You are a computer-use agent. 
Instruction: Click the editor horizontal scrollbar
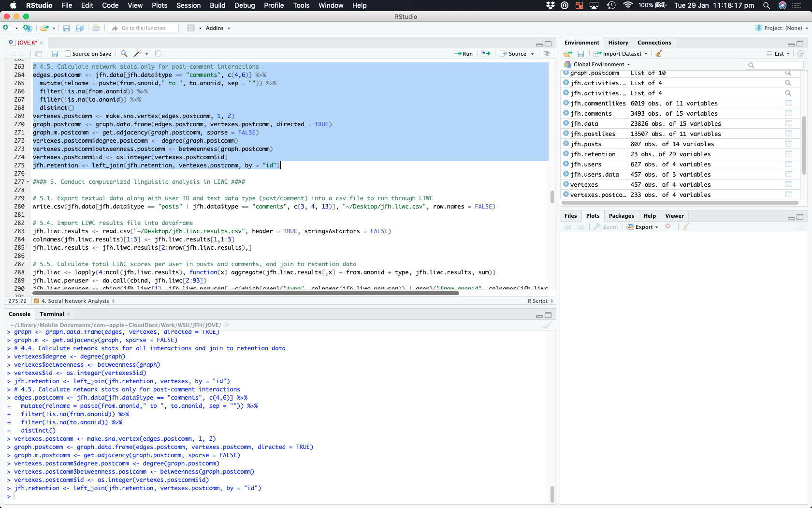pos(246,293)
